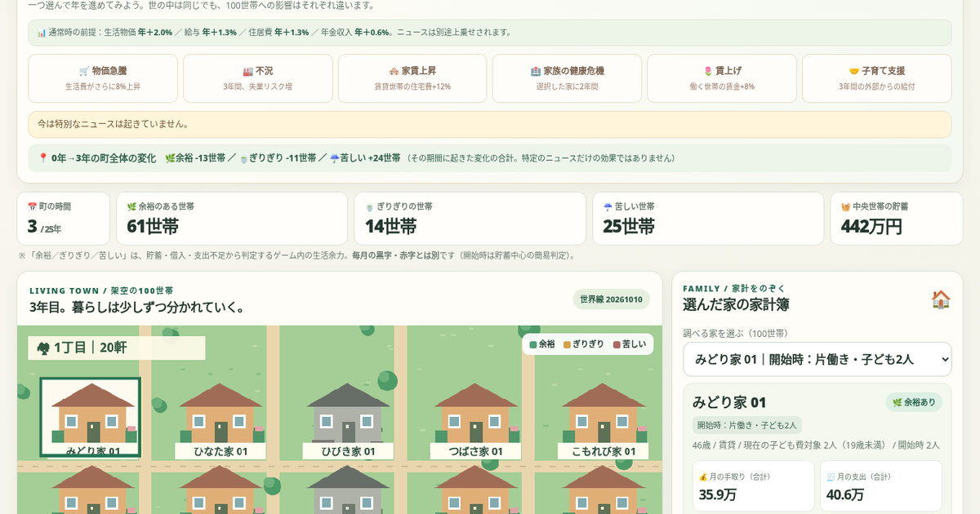Viewport: 980px width, 514px height.
Task: Click the 余裕あり status badge
Action: [914, 402]
